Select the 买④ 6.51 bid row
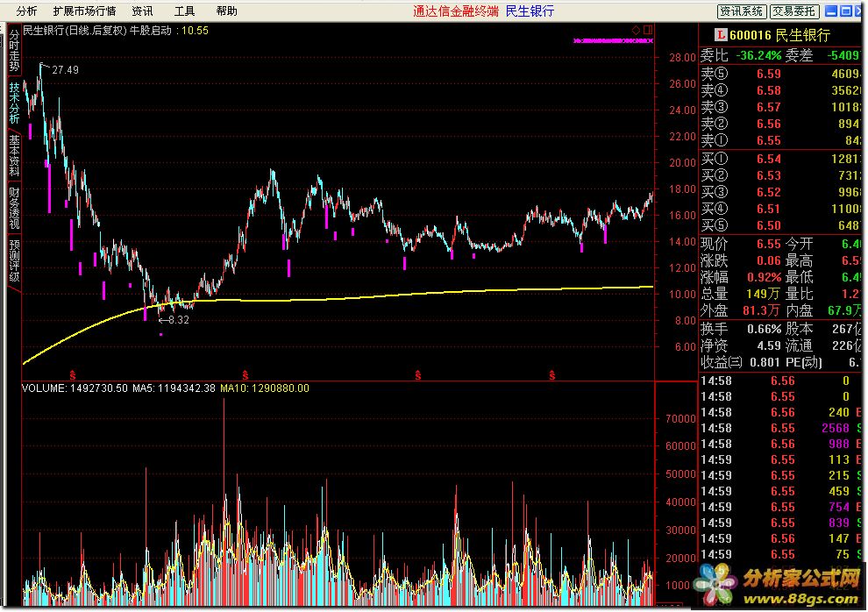868x612 pixels. click(780, 209)
